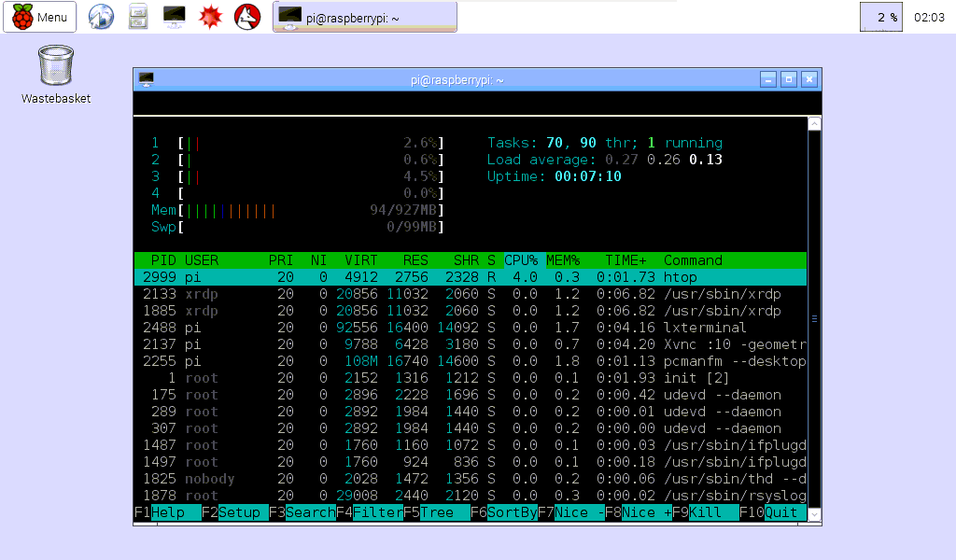The image size is (956, 560).
Task: Launch the web browser globe icon
Action: [x=101, y=17]
